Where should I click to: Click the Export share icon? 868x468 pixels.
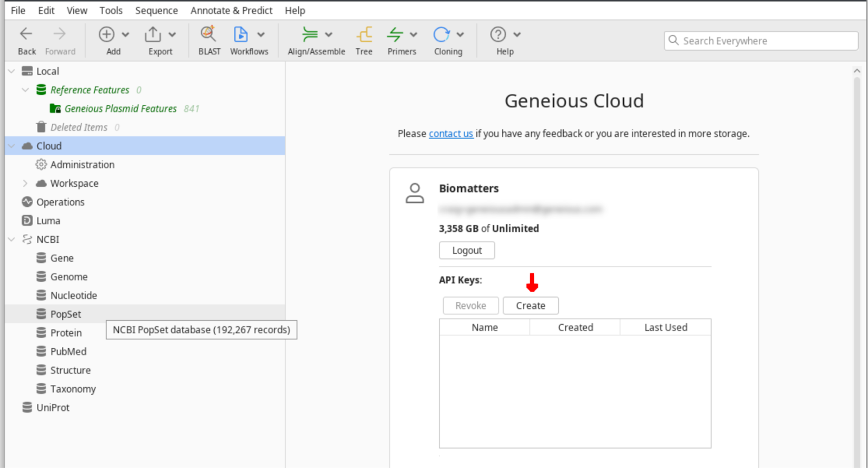click(x=153, y=34)
